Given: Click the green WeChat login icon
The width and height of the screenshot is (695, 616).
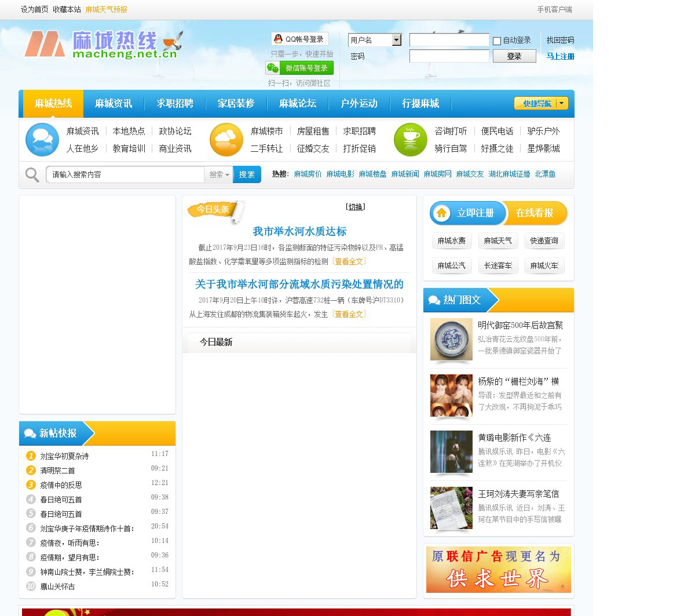Looking at the screenshot, I should [x=273, y=68].
